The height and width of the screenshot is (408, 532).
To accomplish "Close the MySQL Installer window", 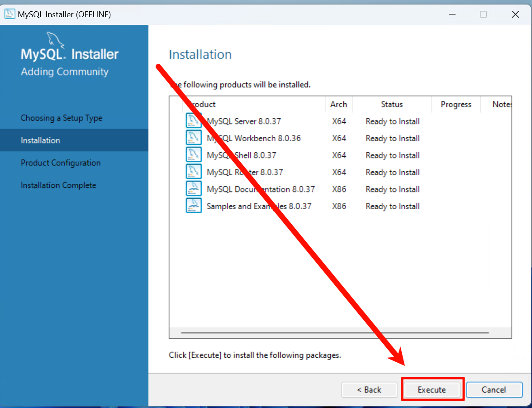I will [515, 14].
